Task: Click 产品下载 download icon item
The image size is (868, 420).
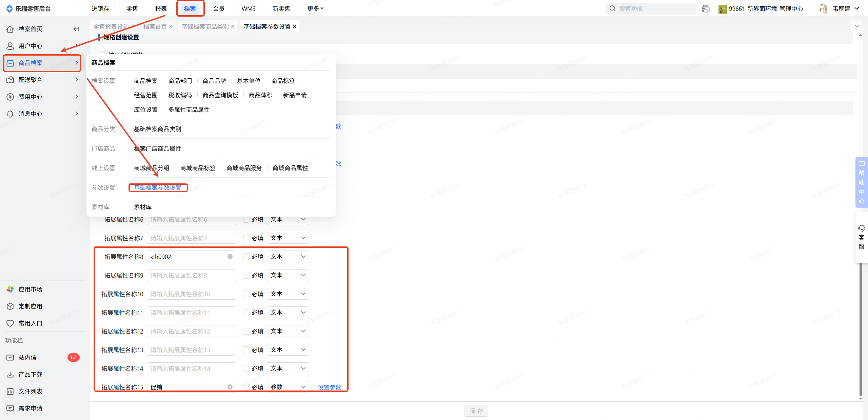Action: (10, 374)
